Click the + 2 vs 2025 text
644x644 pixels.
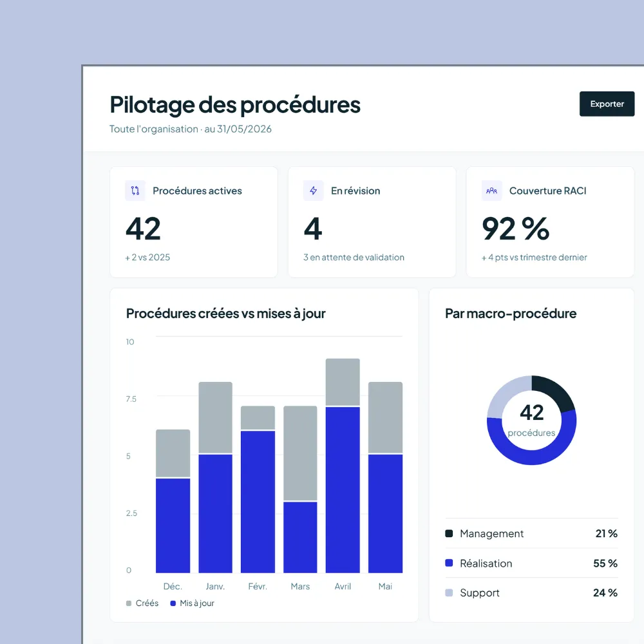coord(147,257)
